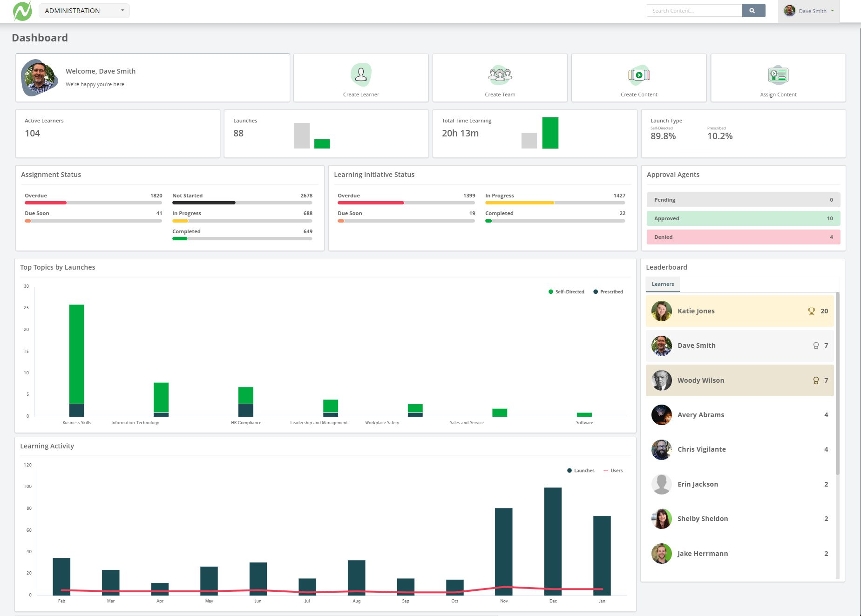Select Avery Abrams in the leaderboard

point(740,415)
